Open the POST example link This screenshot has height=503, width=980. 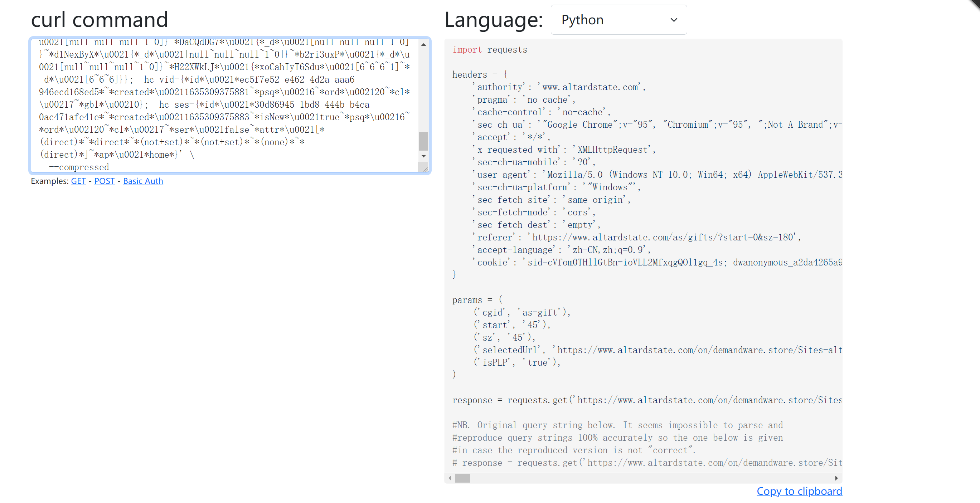coord(104,181)
